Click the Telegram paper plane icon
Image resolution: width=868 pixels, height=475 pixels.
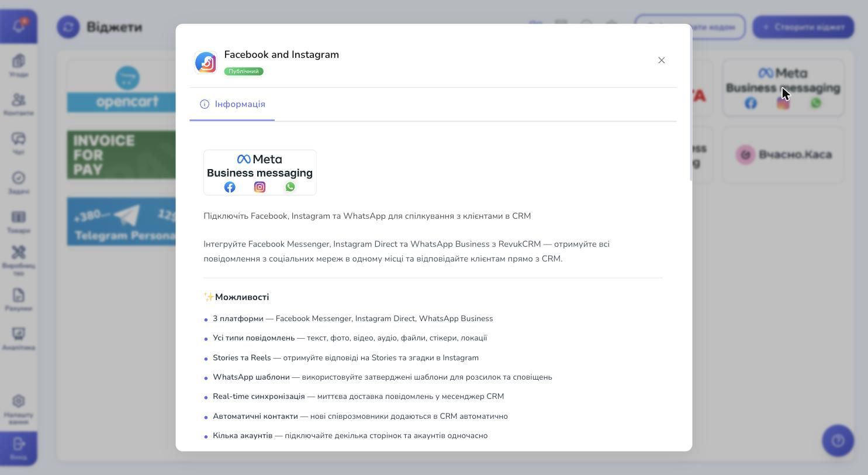click(127, 216)
